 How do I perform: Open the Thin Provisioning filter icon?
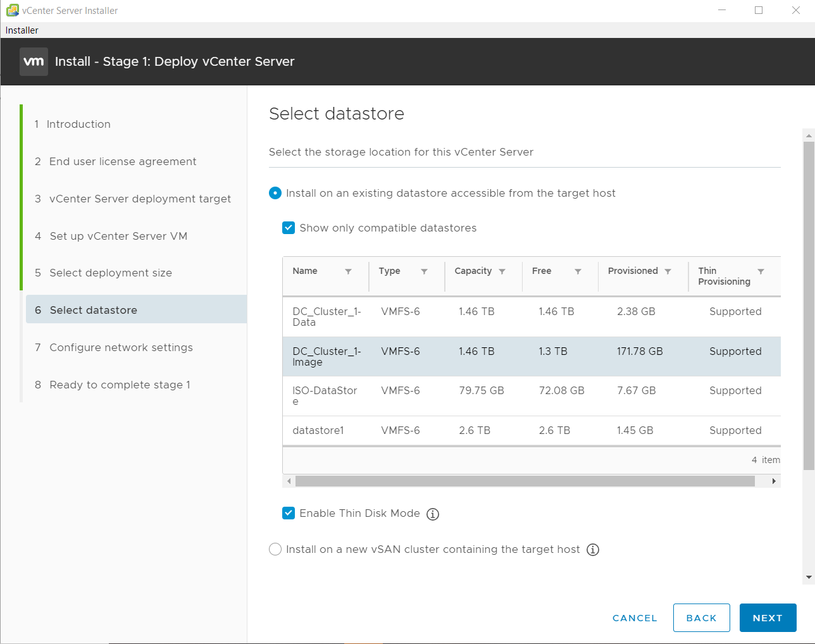click(761, 271)
